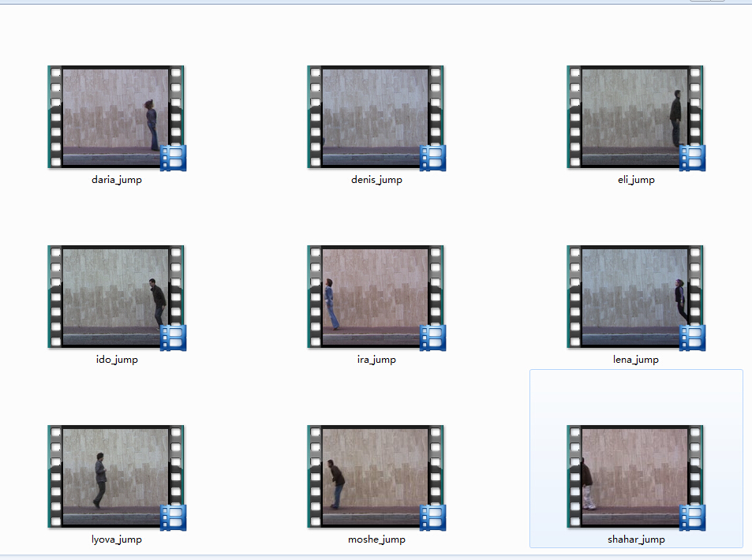
Task: Select the daria_jump video thumbnail
Action: [115, 117]
